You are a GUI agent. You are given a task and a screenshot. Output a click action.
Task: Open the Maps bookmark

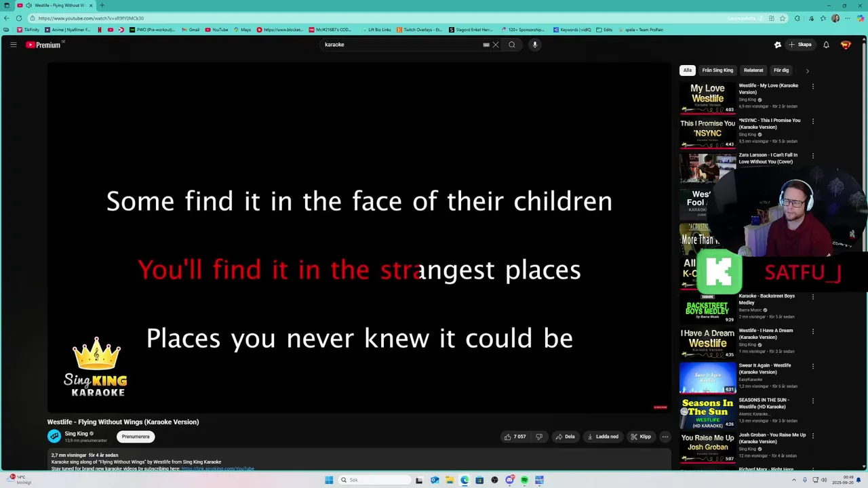point(242,30)
